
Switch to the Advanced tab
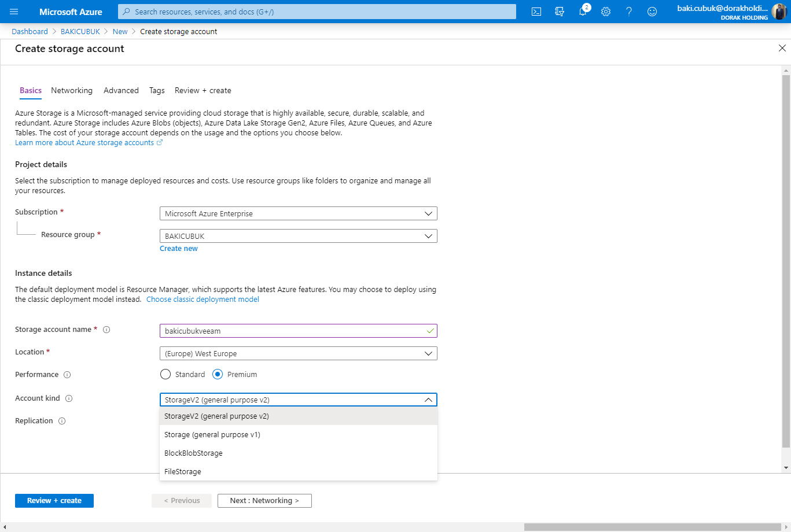(121, 90)
